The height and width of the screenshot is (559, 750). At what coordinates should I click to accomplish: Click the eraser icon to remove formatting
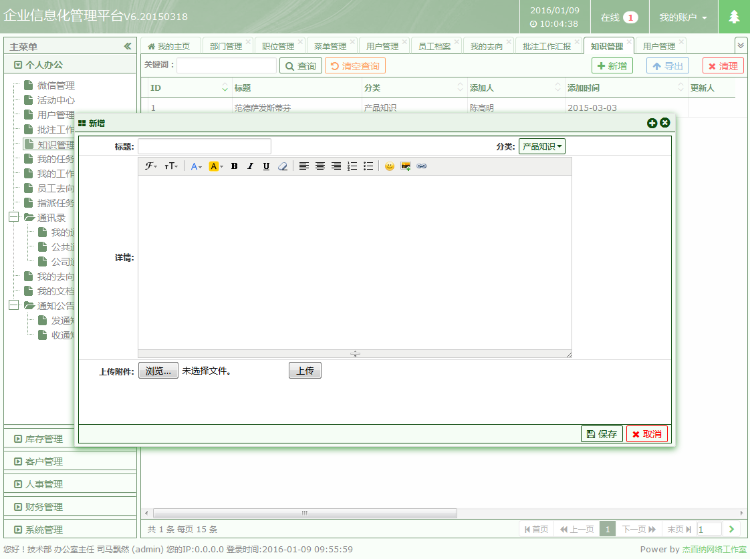(282, 166)
